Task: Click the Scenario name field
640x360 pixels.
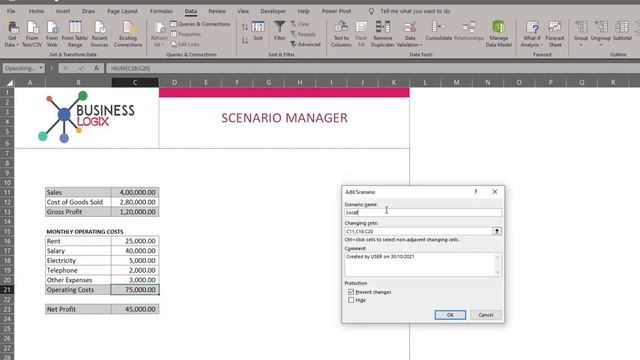Action: pos(423,212)
